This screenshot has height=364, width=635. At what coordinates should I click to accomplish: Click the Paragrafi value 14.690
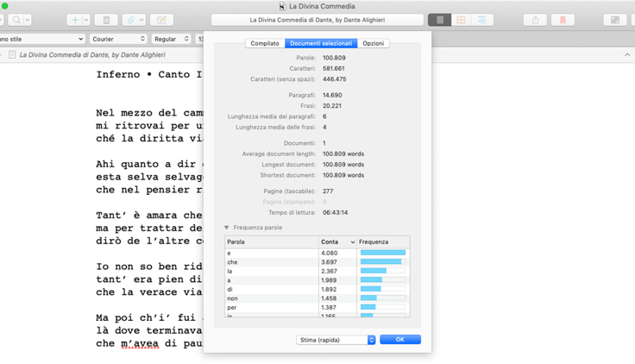[332, 95]
